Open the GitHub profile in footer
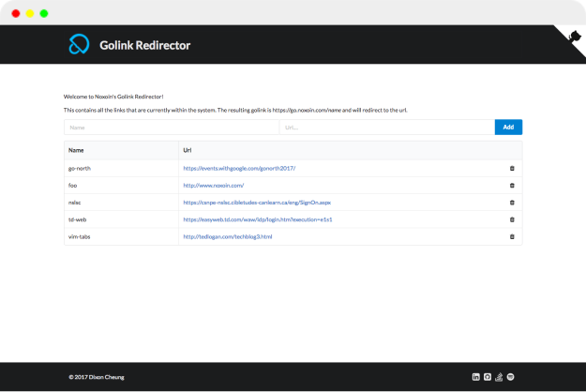Screen dimensions: 586x392 488,377
